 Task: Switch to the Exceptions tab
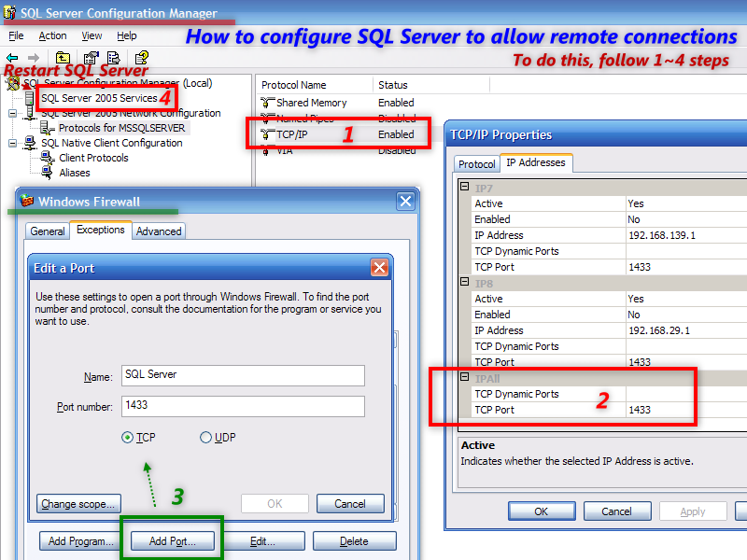[x=101, y=230]
